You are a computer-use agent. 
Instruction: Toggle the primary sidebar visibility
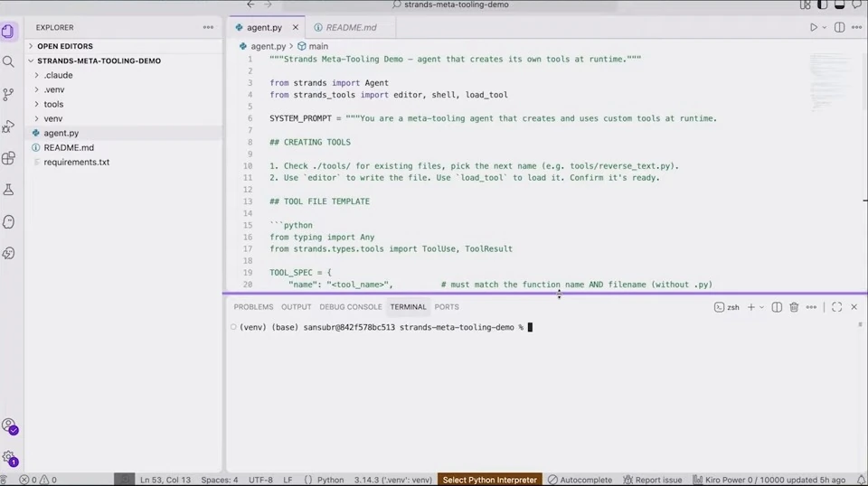tap(823, 5)
